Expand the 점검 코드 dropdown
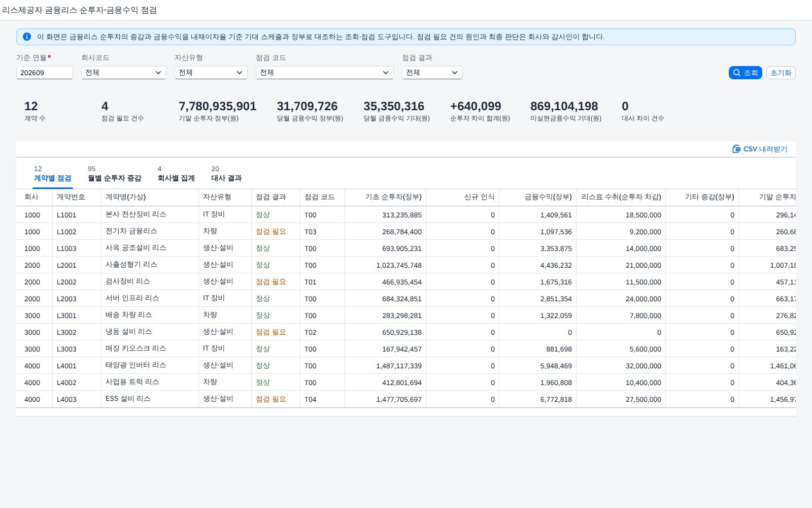 (x=324, y=73)
